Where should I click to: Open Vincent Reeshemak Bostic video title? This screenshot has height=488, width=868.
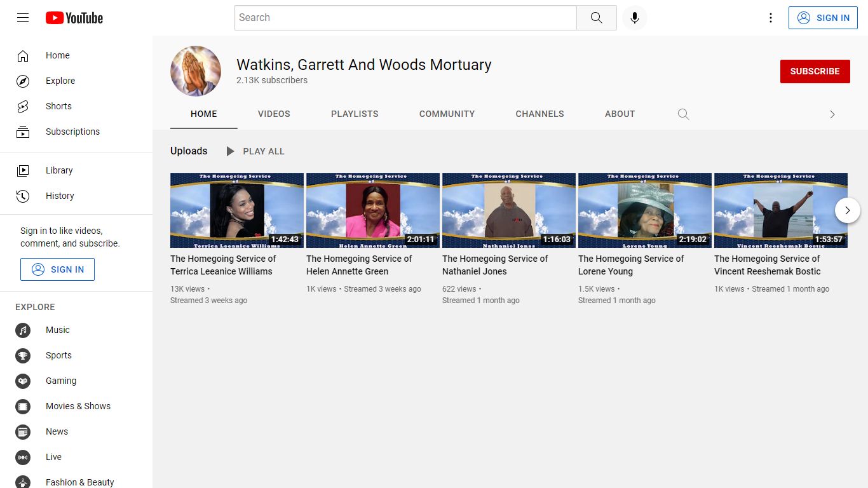click(768, 265)
